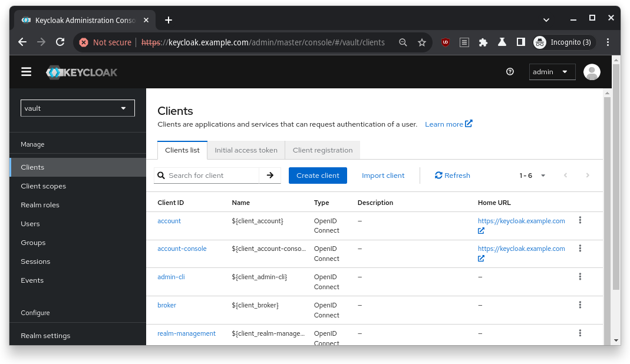
Task: Click the Chrome labs flask icon
Action: click(x=502, y=42)
